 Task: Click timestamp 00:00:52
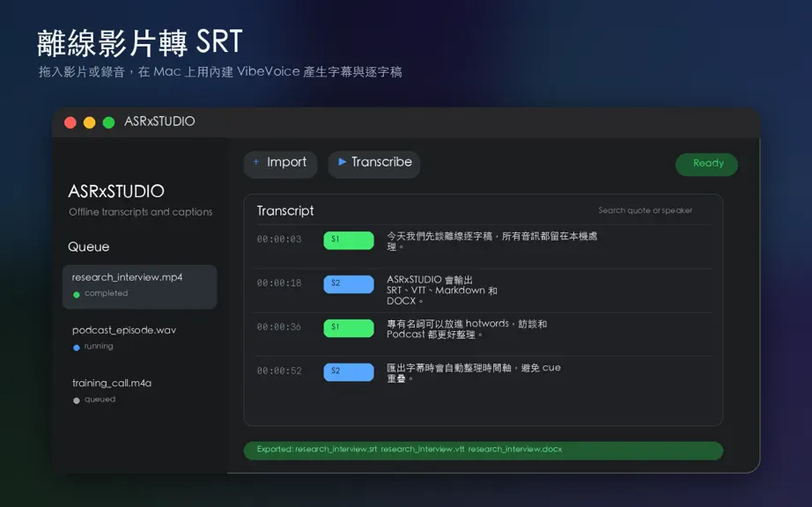[279, 371]
